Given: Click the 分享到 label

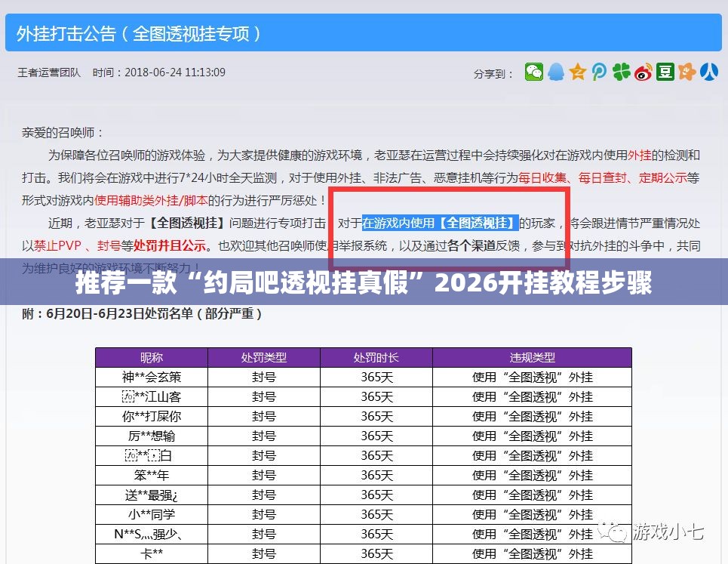Looking at the screenshot, I should (493, 73).
